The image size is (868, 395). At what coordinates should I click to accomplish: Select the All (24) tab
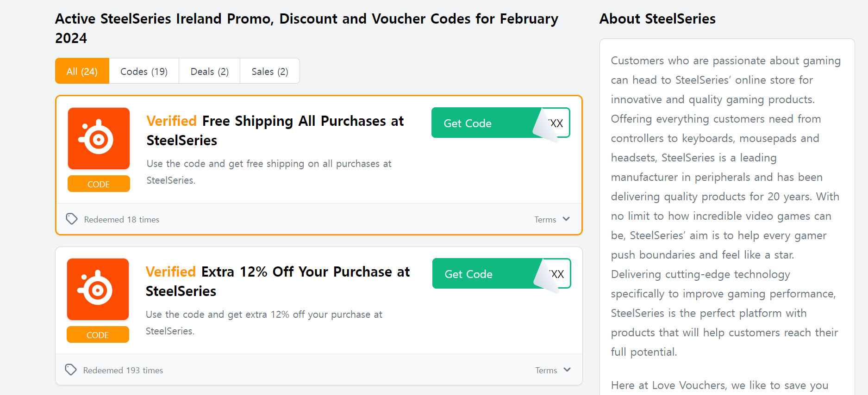click(82, 71)
